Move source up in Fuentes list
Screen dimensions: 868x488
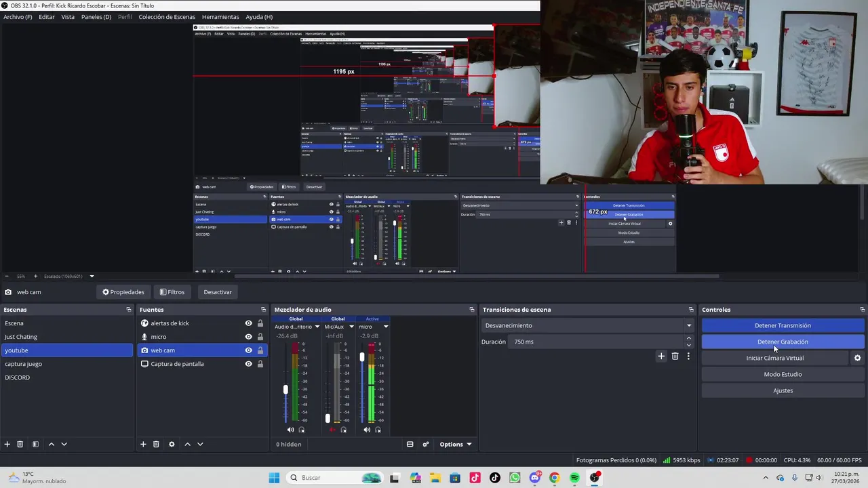(x=187, y=444)
